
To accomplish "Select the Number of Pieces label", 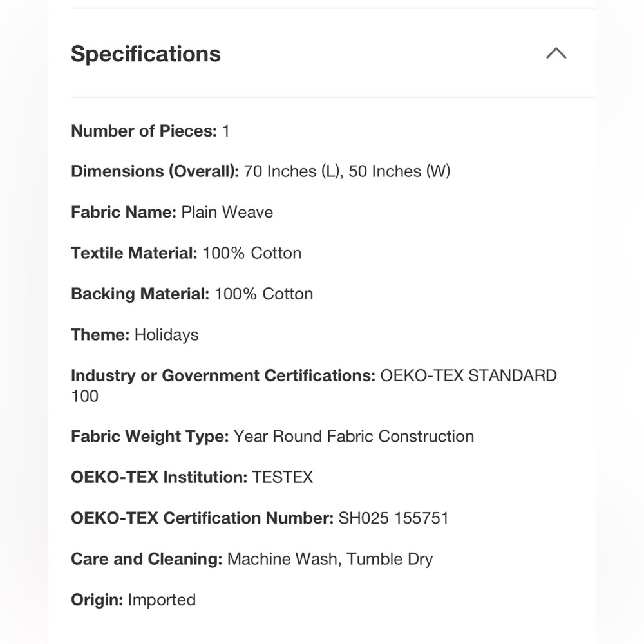I will pyautogui.click(x=144, y=131).
